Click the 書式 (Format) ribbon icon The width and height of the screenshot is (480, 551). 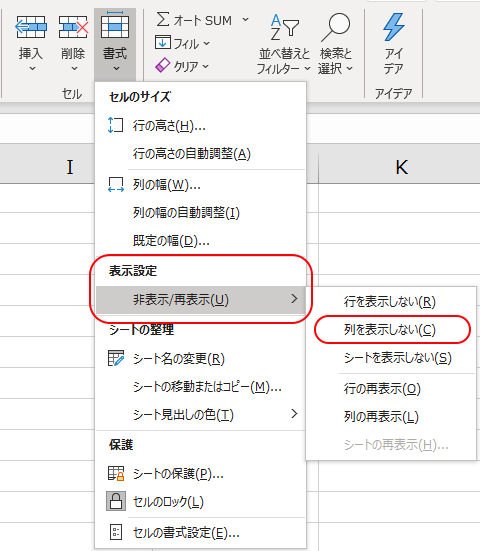tap(115, 25)
